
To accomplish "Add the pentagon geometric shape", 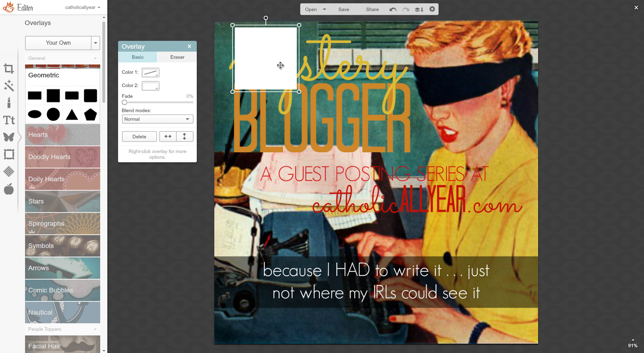I will tap(91, 114).
